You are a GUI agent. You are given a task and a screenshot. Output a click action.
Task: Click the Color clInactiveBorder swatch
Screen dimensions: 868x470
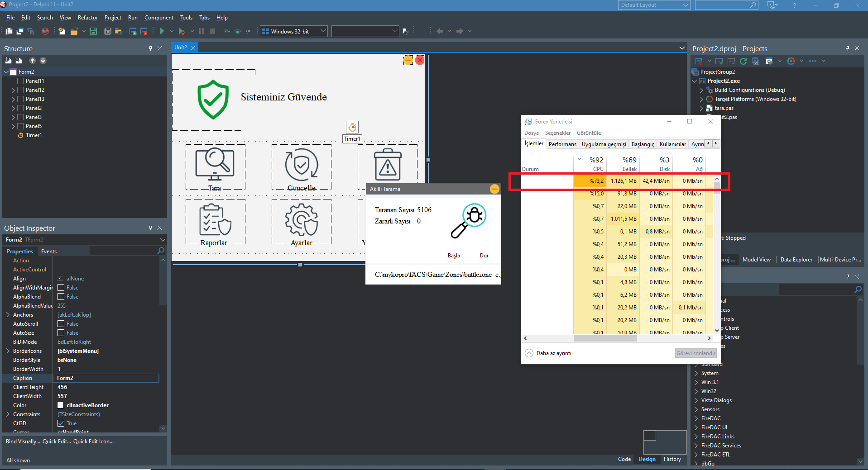point(61,405)
